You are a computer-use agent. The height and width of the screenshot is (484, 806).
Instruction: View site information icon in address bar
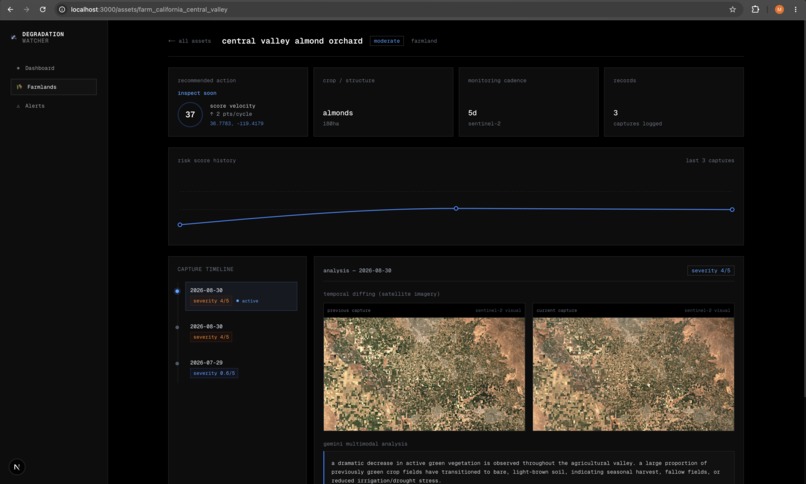[62, 9]
